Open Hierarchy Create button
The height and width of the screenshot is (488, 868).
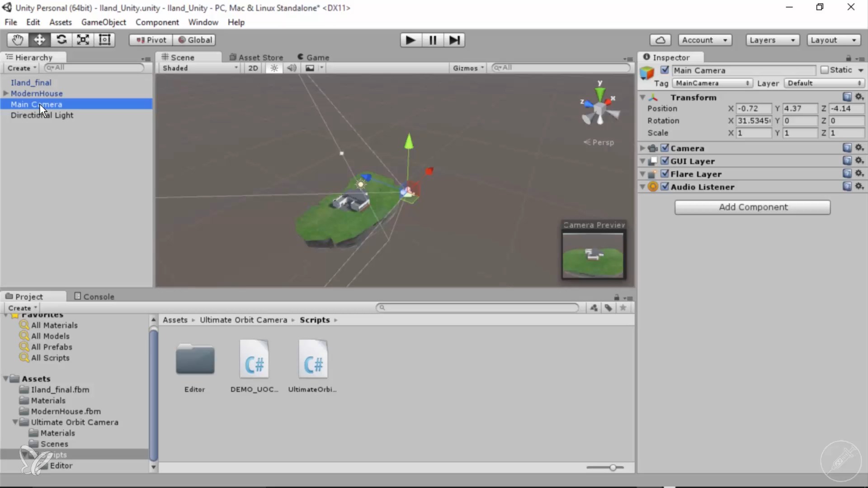(22, 68)
